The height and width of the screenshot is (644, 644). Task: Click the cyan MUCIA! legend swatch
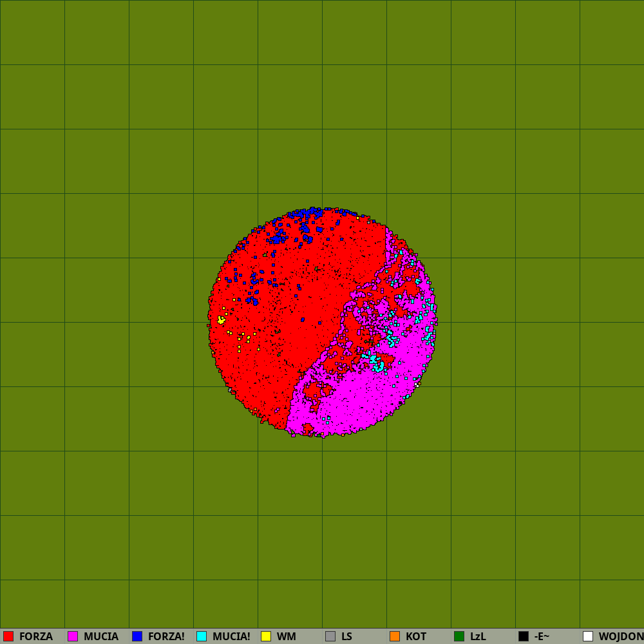pyautogui.click(x=202, y=636)
